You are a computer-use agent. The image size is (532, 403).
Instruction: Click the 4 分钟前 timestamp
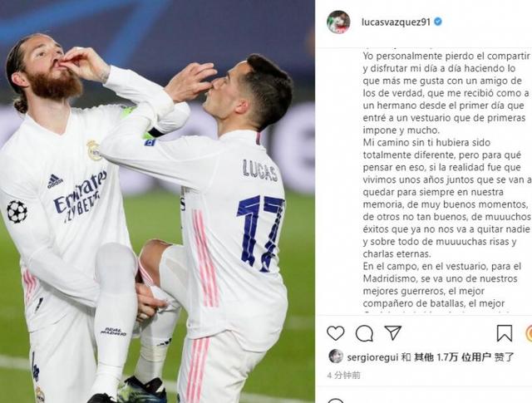343,376
